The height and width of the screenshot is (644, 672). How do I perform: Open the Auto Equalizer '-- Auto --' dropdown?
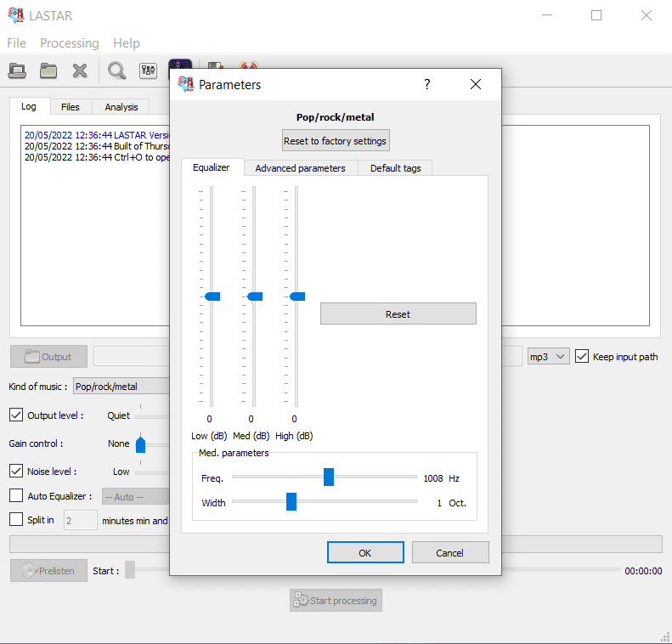[136, 497]
